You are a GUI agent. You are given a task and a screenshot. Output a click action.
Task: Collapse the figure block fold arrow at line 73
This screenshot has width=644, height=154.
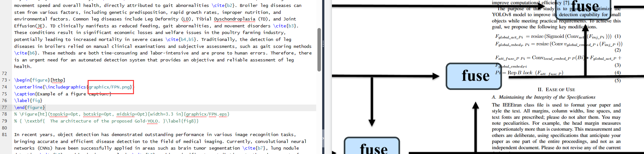pos(9,80)
